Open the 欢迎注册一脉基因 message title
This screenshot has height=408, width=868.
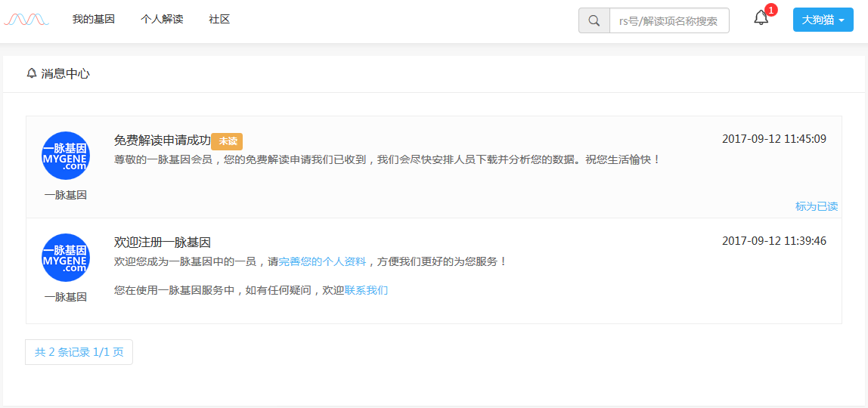point(163,242)
